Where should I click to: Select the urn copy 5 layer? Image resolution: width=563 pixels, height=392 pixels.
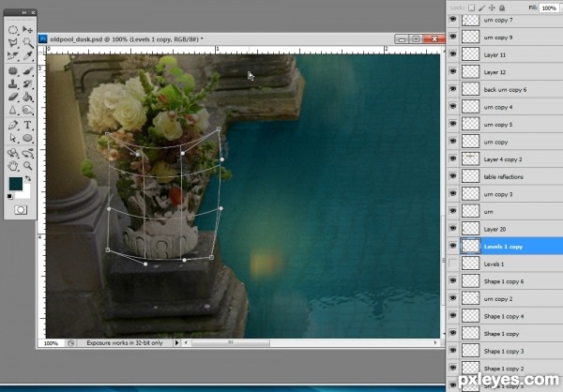coord(505,124)
